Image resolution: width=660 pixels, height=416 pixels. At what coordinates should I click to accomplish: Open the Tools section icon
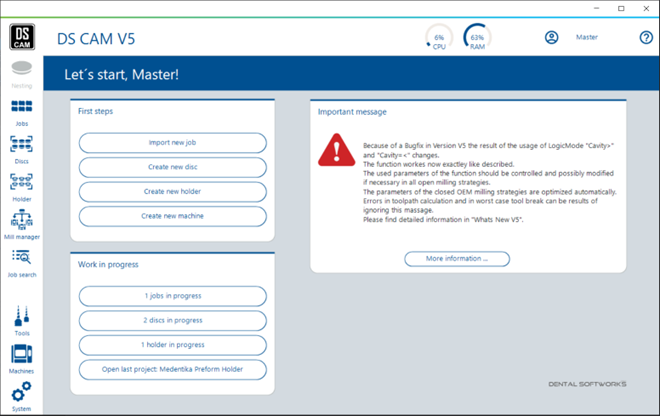point(21,317)
